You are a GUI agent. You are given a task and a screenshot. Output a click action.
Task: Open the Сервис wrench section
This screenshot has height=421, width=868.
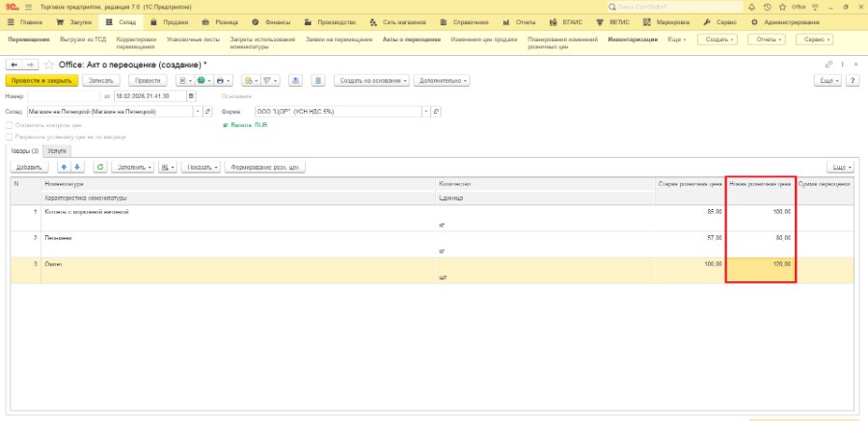(720, 22)
